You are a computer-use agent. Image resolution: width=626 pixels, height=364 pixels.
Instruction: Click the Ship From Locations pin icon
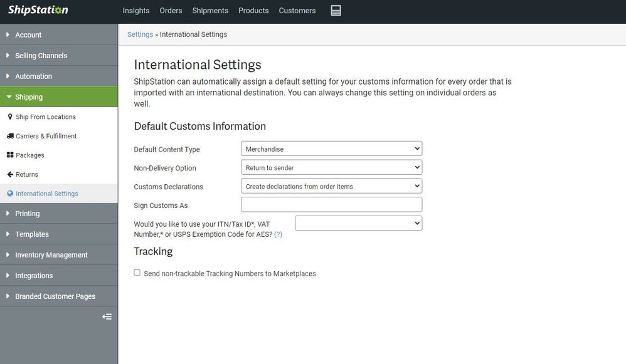point(10,117)
